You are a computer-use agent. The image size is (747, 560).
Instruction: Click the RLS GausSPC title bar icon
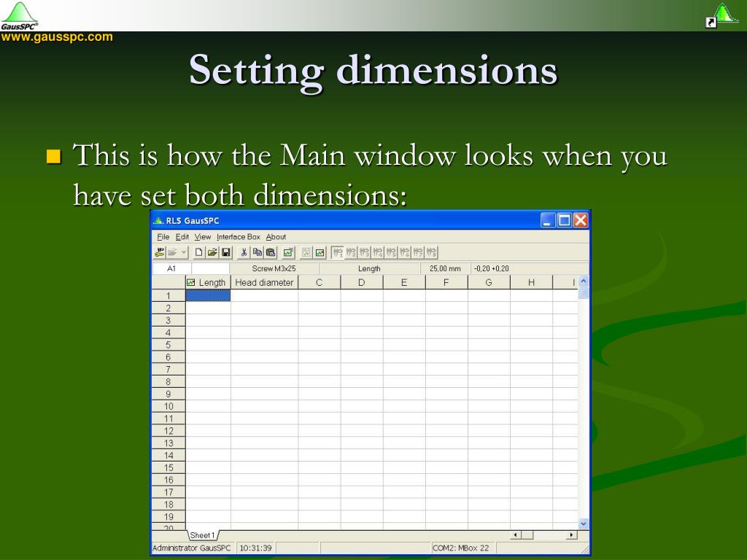coord(158,220)
